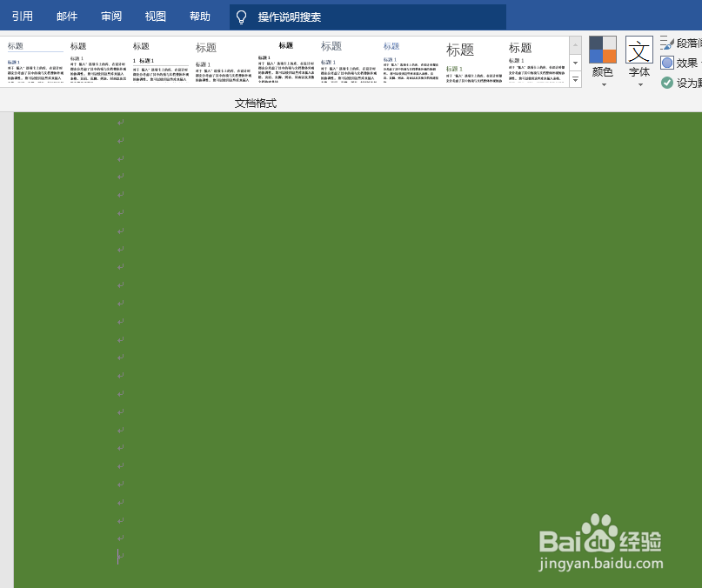This screenshot has width=702, height=588.
Task: Select the 引用 ribbon tab
Action: [x=22, y=16]
